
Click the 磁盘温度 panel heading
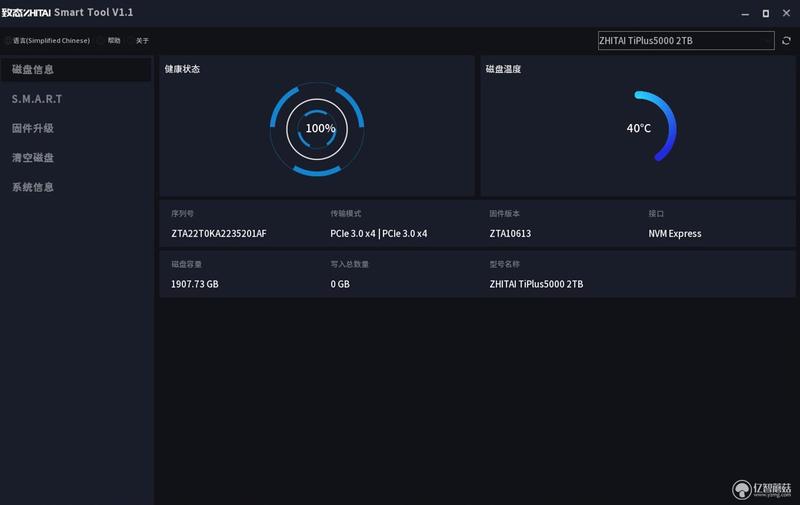tap(503, 69)
